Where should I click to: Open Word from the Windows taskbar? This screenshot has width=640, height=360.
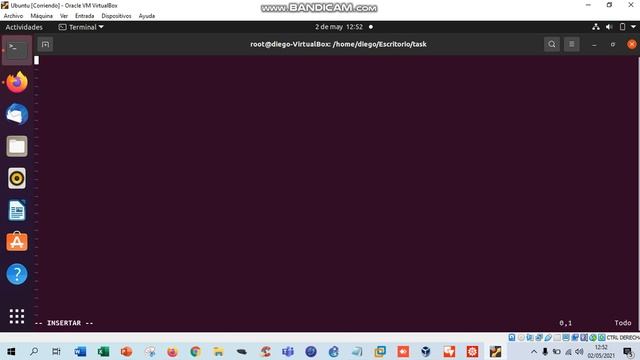(x=80, y=351)
